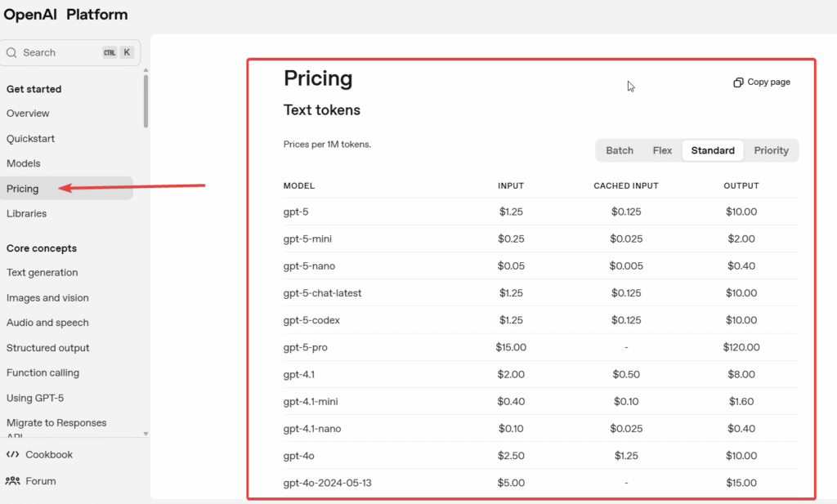Choose the Priority pricing tier

tap(771, 150)
